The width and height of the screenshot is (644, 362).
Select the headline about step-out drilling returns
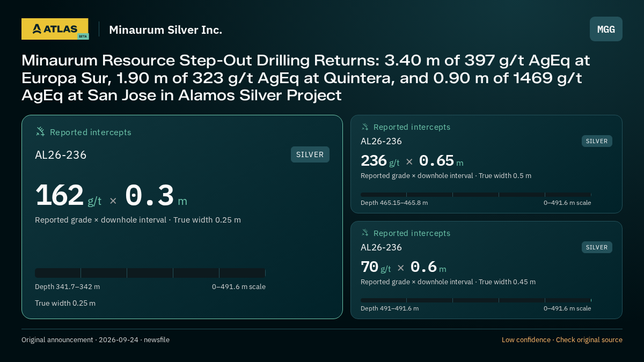click(306, 78)
